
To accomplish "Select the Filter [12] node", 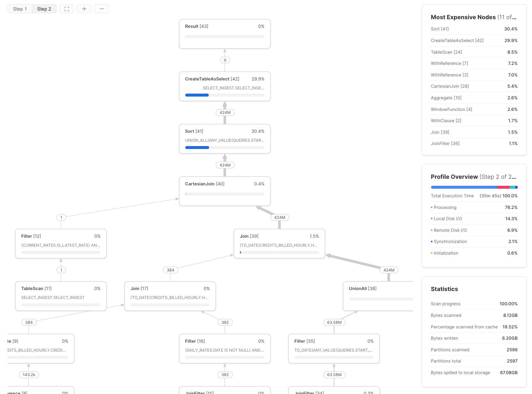I will point(61,243).
